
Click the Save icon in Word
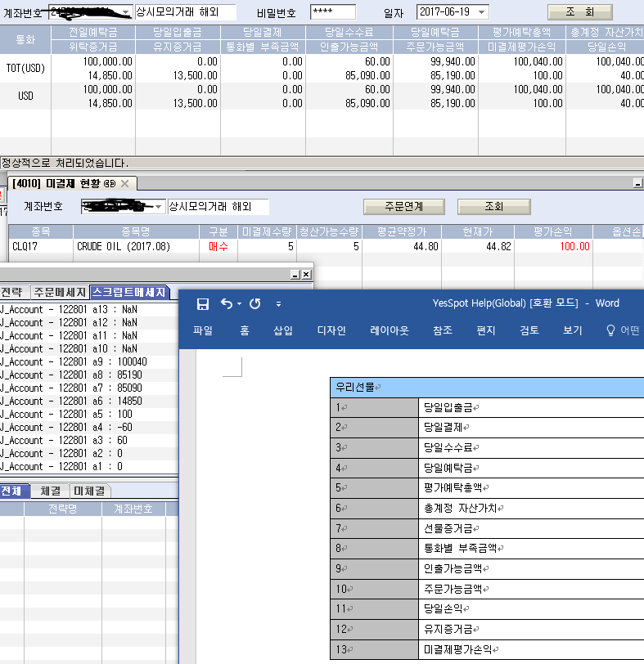tap(203, 303)
